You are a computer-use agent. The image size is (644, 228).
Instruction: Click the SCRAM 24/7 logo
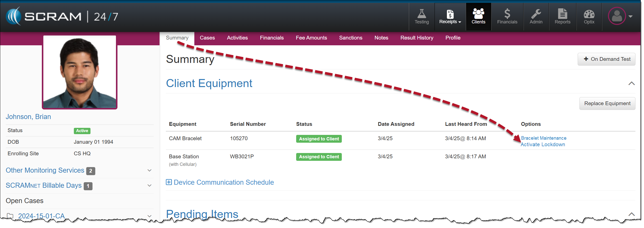click(62, 17)
